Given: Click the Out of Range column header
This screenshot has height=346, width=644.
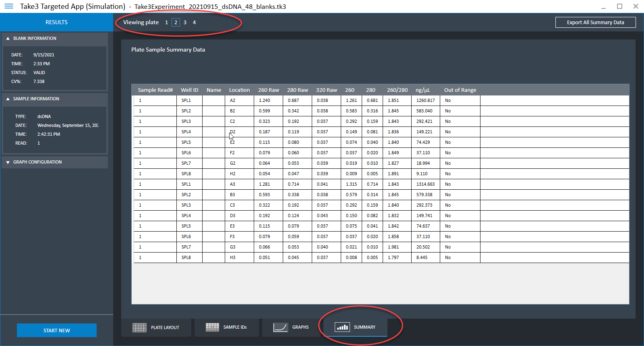Looking at the screenshot, I should (x=460, y=90).
